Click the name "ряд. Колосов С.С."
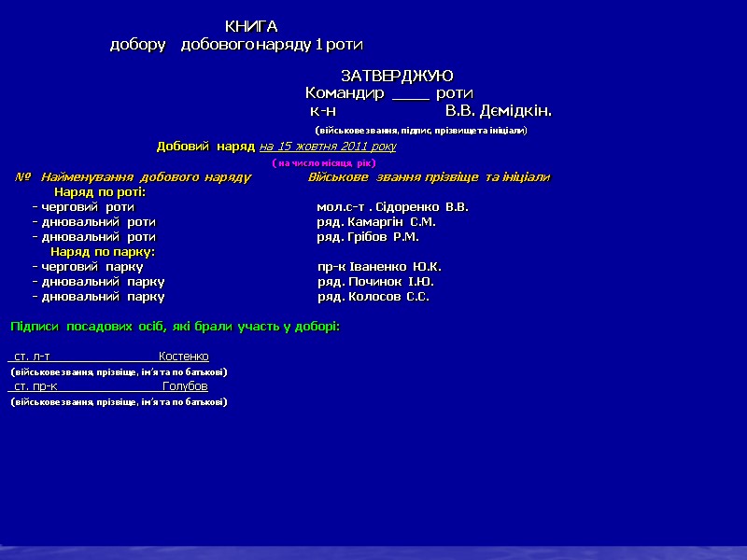 tap(373, 297)
